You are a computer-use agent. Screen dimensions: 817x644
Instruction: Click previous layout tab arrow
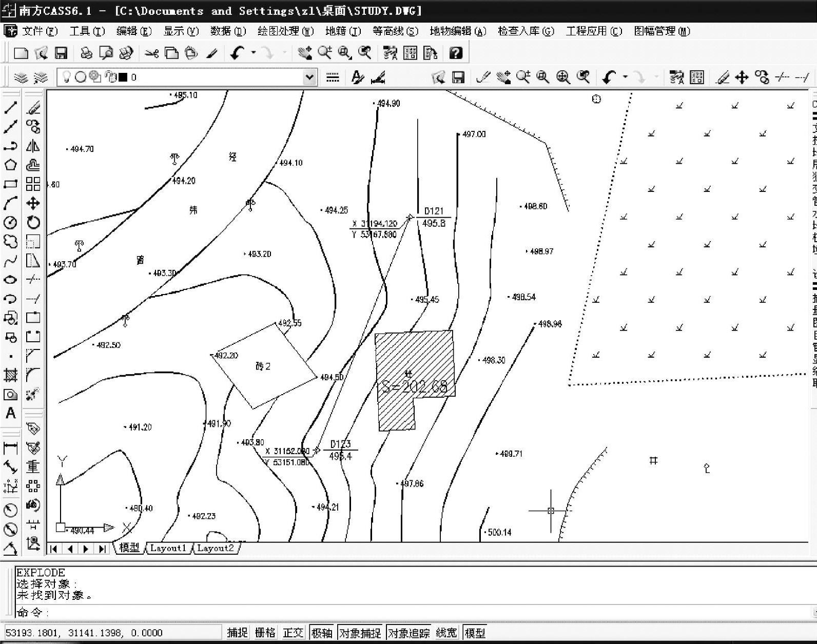(70, 549)
